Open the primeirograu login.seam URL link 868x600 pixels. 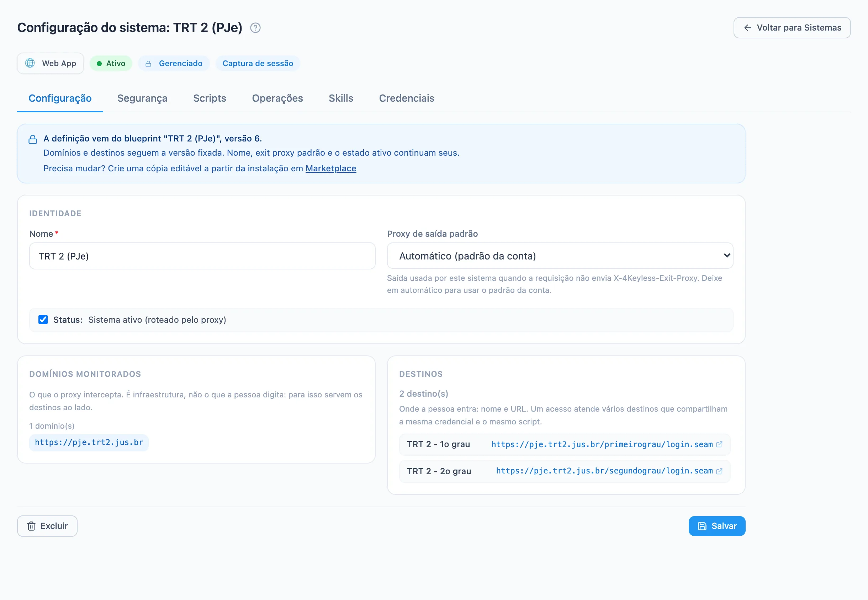click(x=602, y=444)
